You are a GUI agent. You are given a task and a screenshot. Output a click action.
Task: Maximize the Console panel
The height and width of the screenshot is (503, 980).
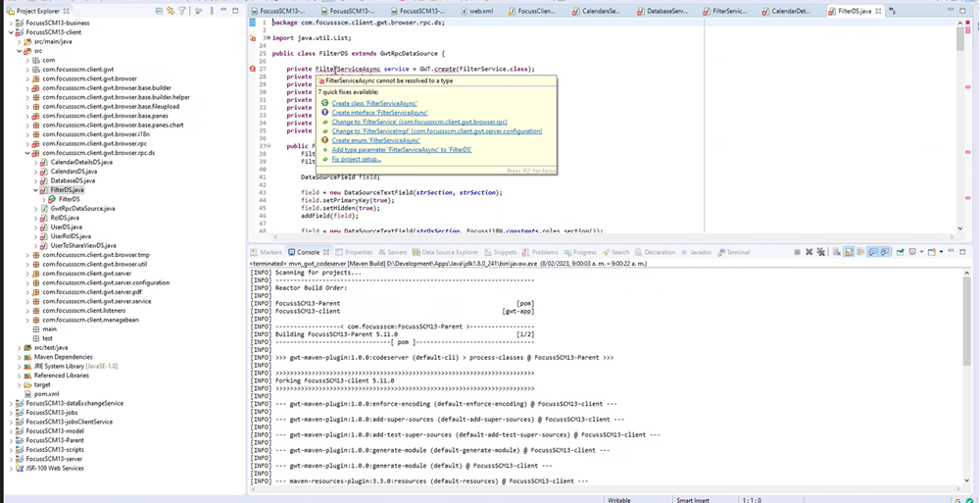[x=962, y=252]
